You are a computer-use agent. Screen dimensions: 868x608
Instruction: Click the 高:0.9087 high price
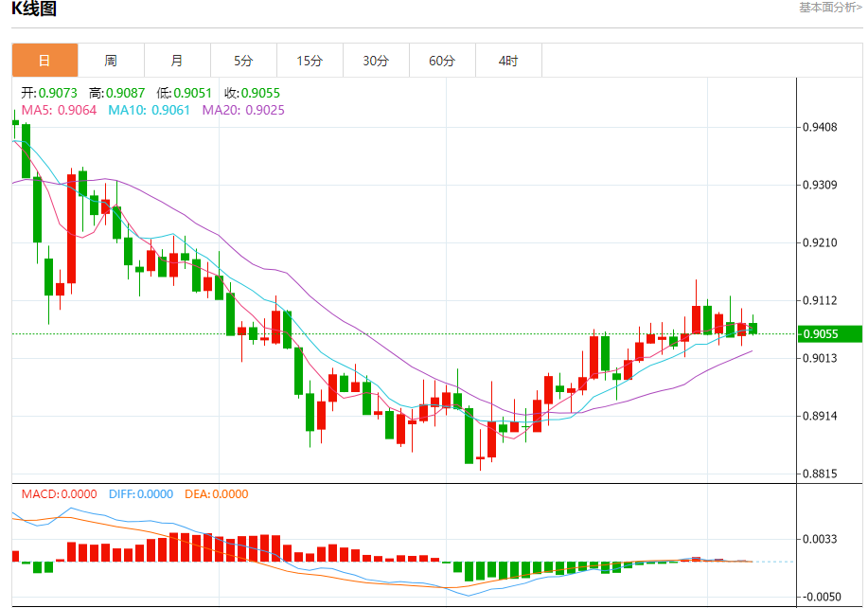point(116,93)
